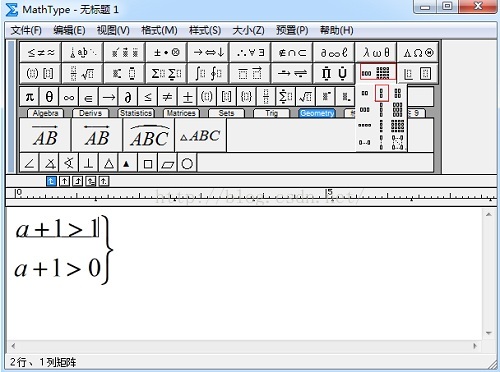This screenshot has height=372, width=500.
Task: Open the operator symbols palette
Action: click(x=166, y=52)
